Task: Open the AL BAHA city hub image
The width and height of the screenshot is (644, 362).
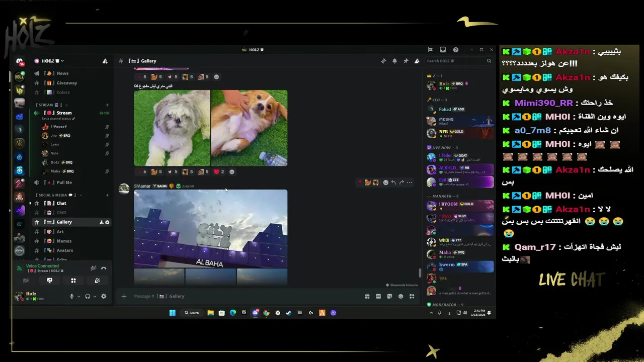Action: click(x=211, y=229)
